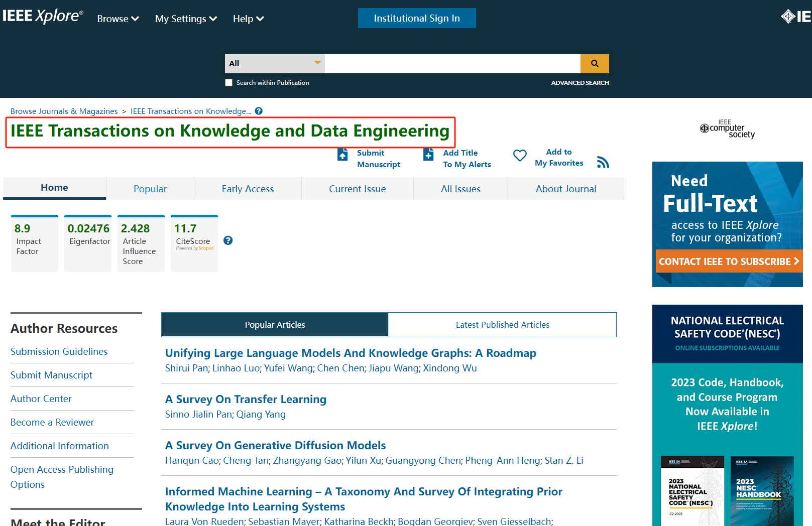Click Submit Manuscript text near title
This screenshot has width=812, height=526.
379,159
